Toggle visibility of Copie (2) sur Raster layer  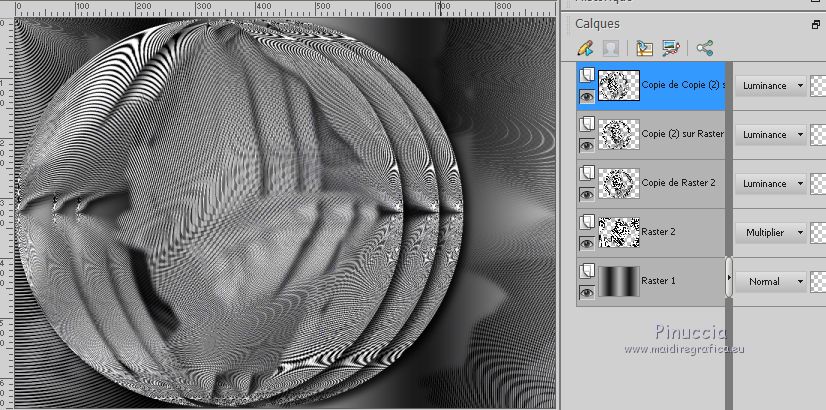[x=587, y=145]
